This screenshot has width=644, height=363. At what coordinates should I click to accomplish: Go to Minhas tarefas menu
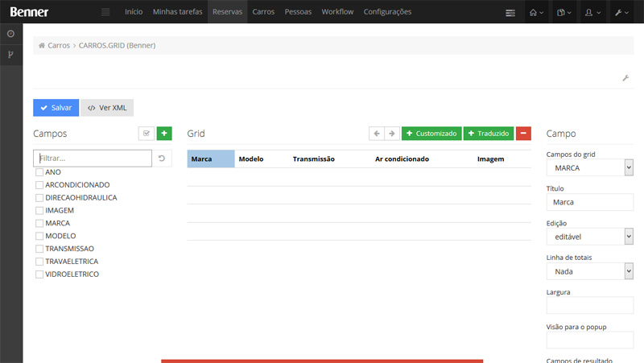click(x=178, y=12)
